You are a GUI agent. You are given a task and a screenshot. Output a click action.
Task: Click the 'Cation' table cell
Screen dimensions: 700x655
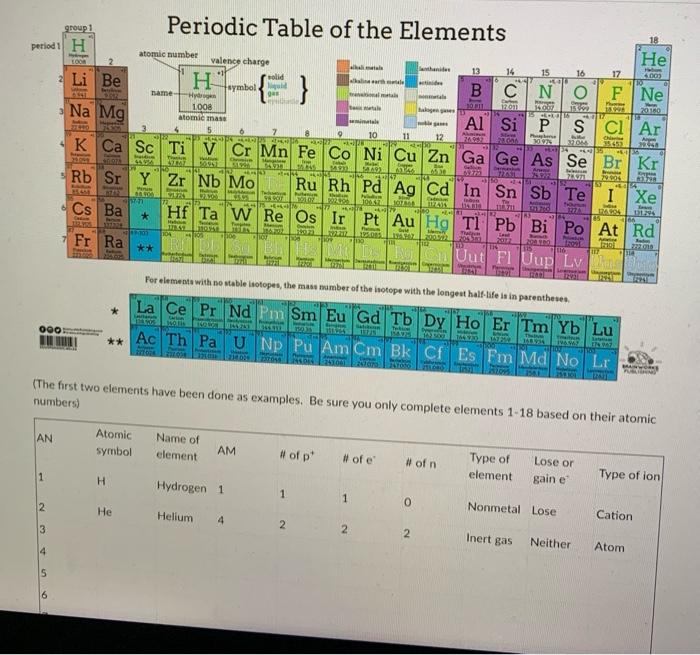tap(614, 515)
